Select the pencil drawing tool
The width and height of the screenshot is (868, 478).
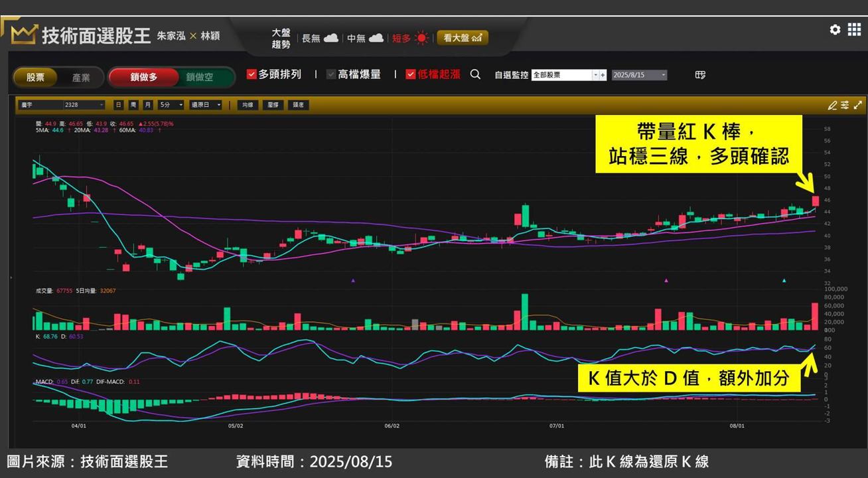[832, 105]
